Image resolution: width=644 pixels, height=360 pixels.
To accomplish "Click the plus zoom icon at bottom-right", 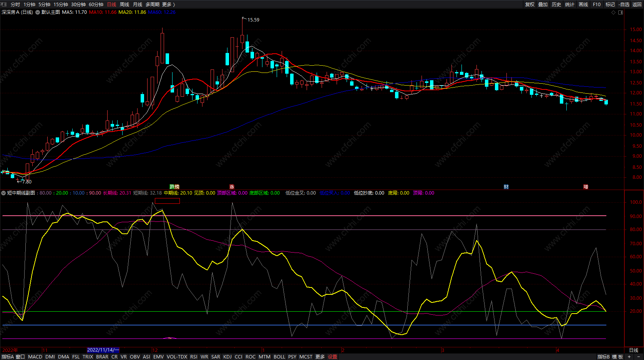I will tap(629, 357).
